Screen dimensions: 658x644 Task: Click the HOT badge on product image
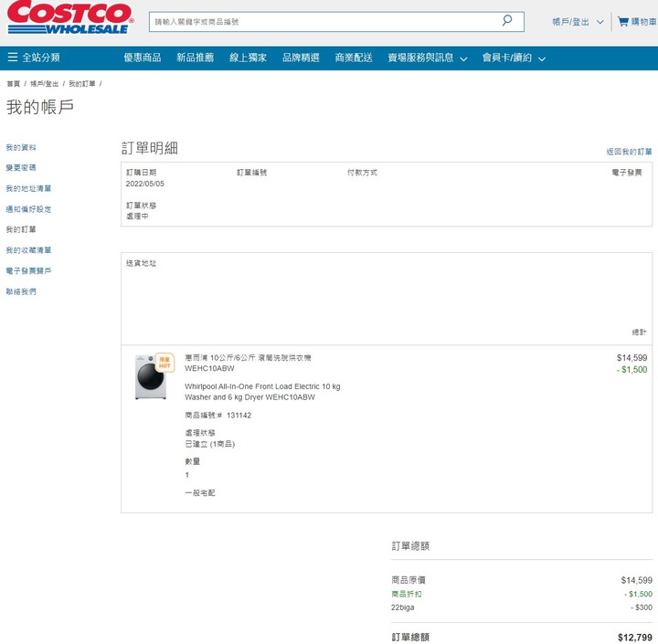[164, 363]
